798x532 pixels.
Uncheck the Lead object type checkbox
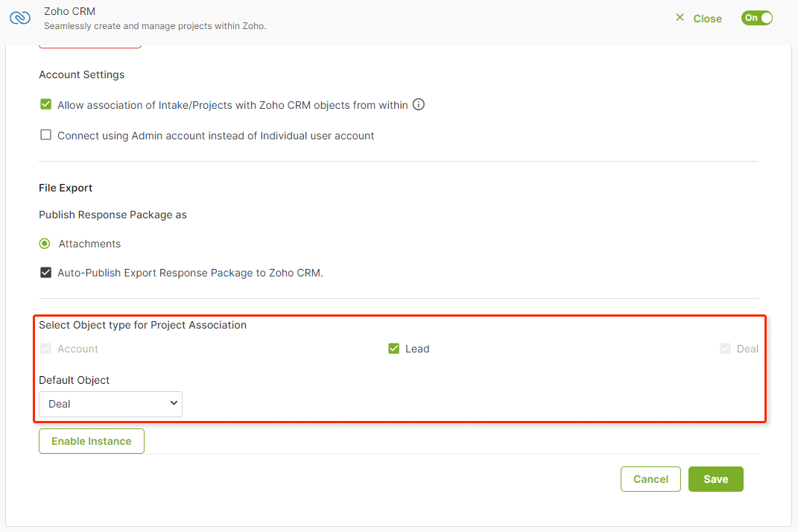pyautogui.click(x=394, y=349)
